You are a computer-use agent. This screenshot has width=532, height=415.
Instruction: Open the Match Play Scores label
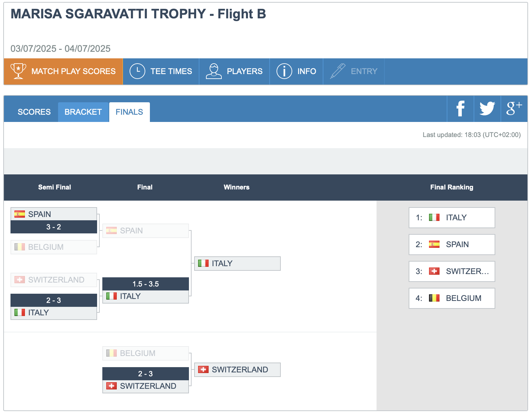[73, 71]
